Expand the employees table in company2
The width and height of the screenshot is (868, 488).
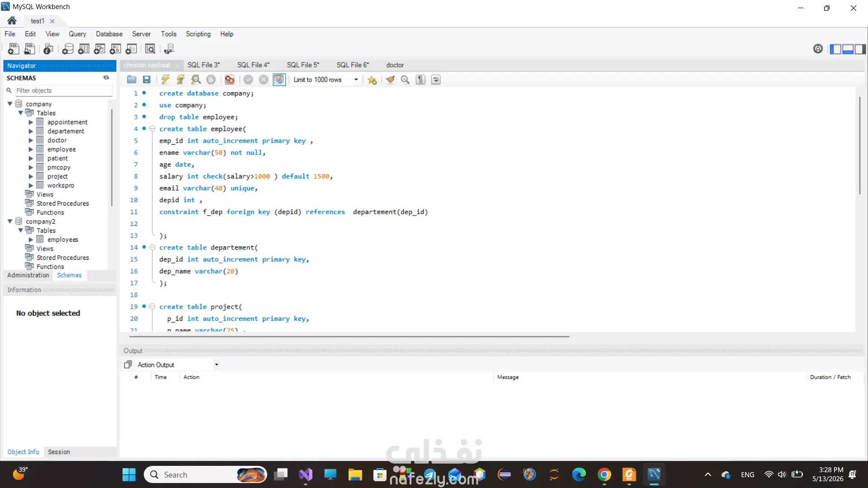point(31,239)
